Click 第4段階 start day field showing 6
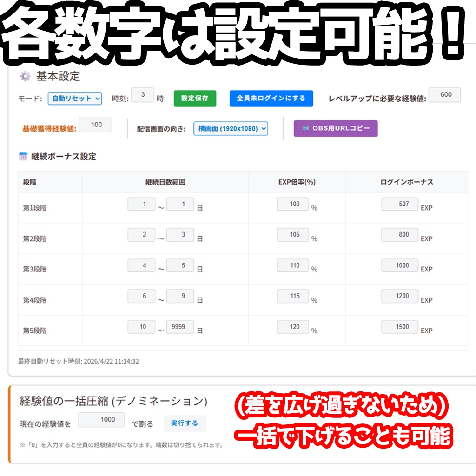Screen dimensions: 476x476 [141, 296]
